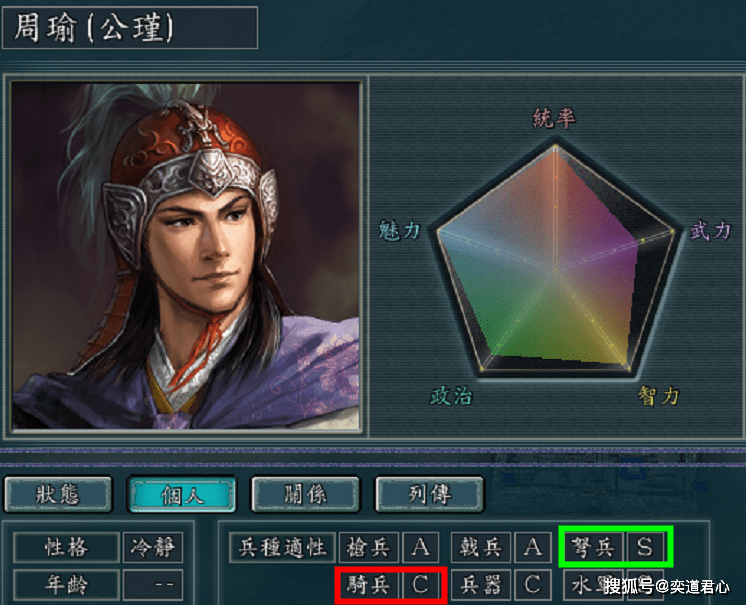Viewport: 746px width, 605px height.
Task: Click the 政治 stat label
Action: pos(451,396)
